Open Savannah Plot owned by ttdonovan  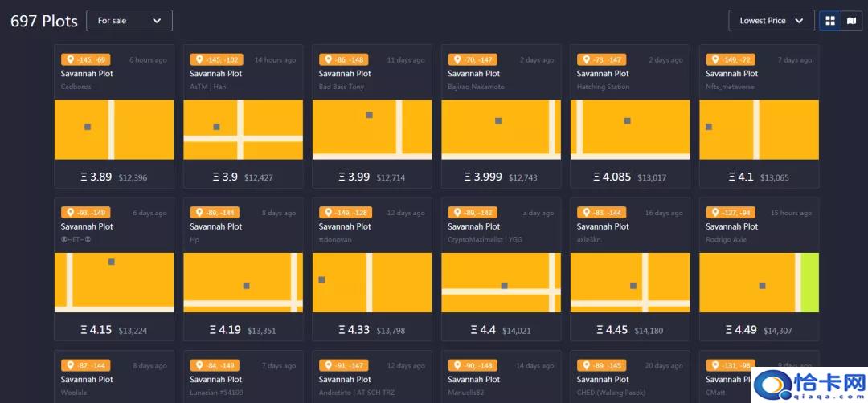tap(345, 226)
